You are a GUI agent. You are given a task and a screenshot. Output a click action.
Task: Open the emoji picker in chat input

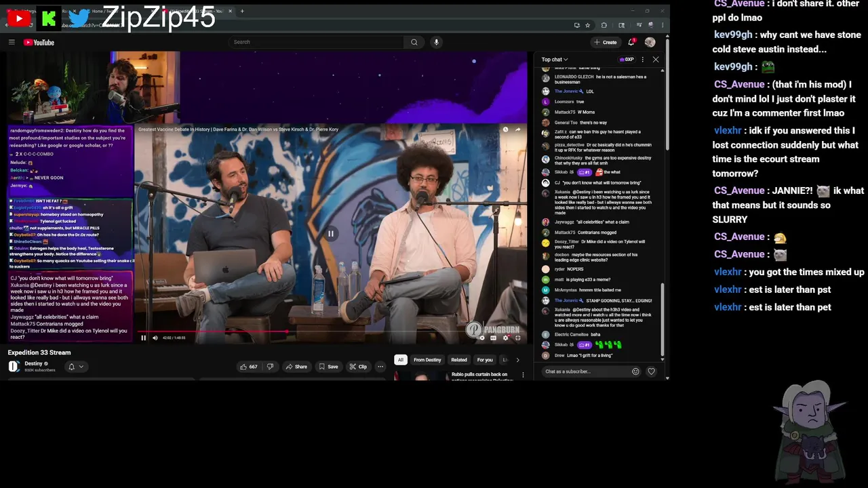(x=635, y=371)
